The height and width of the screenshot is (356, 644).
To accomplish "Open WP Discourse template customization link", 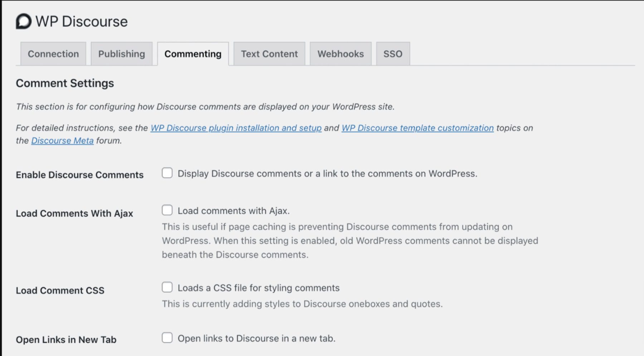I will point(418,128).
